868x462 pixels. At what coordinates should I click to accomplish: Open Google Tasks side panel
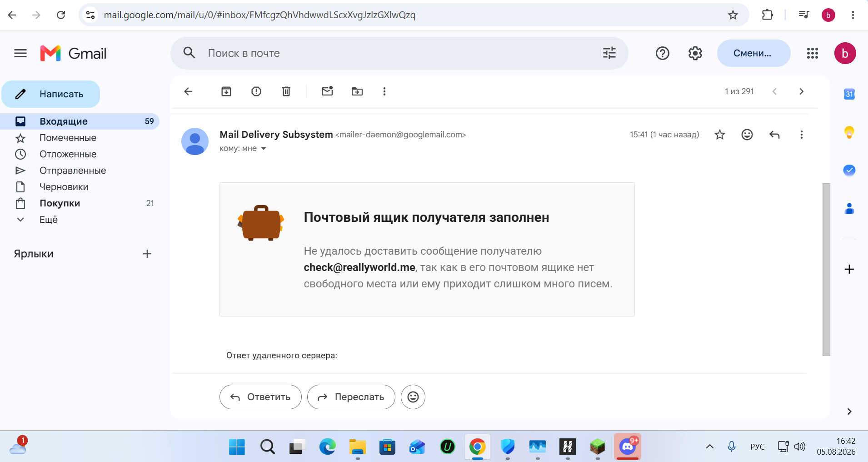pos(849,170)
